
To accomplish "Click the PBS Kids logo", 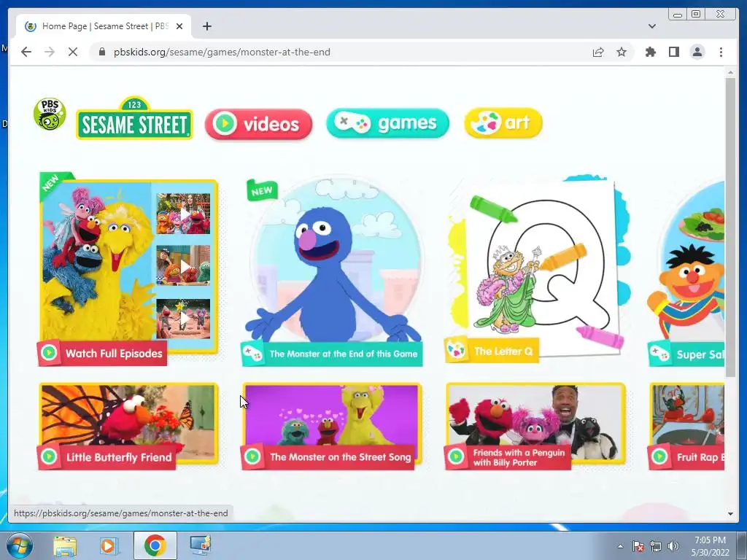I will tap(50, 114).
